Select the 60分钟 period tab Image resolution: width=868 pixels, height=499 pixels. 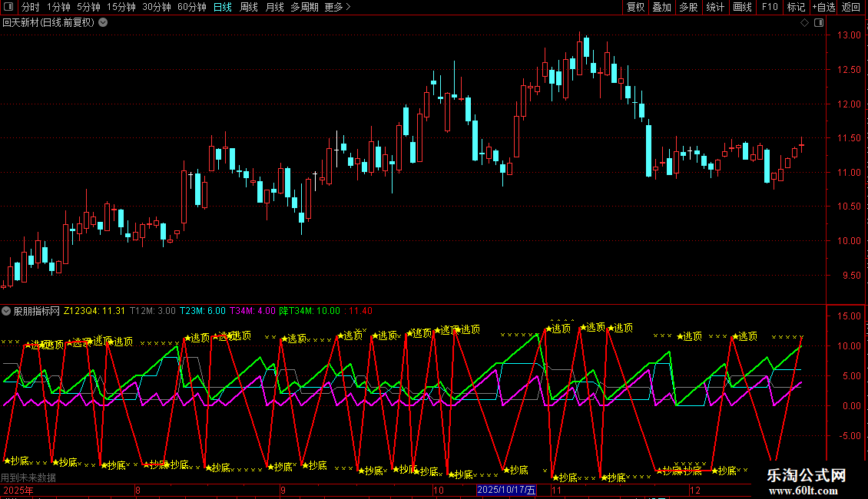[x=191, y=7]
